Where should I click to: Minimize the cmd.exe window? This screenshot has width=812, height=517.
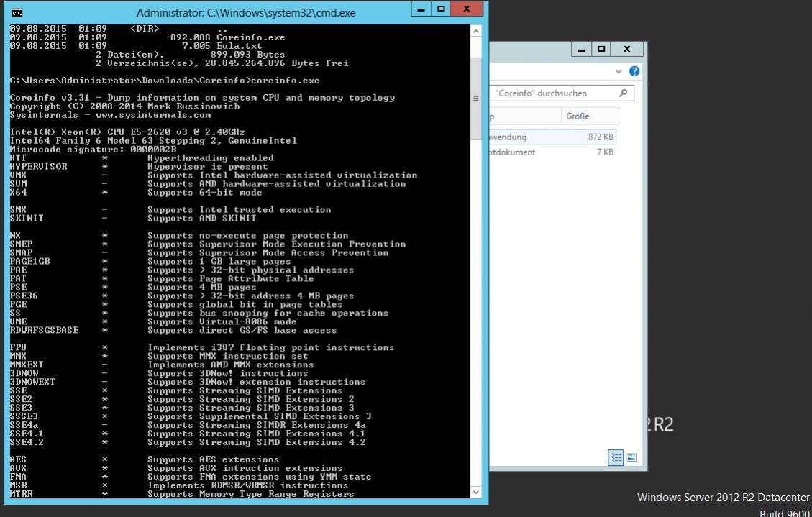421,9
